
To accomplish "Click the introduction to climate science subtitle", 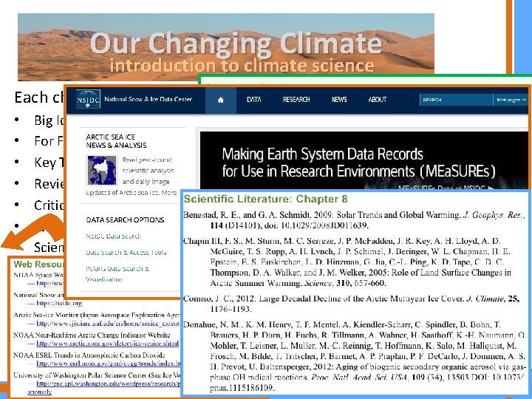I will [x=242, y=66].
